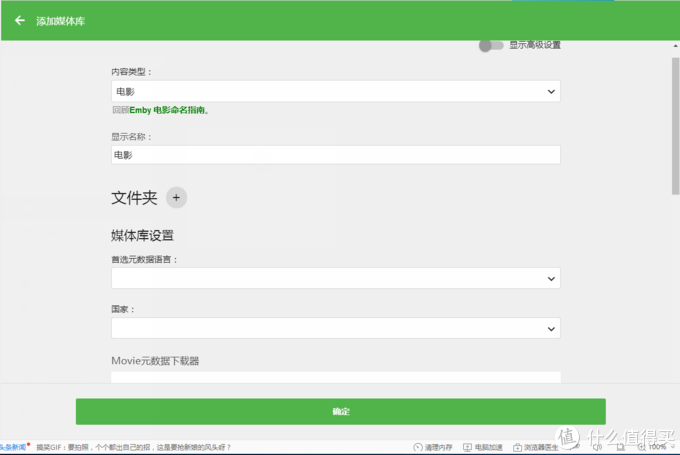
Task: Click the 显示名称 field containing 电影
Action: click(336, 155)
